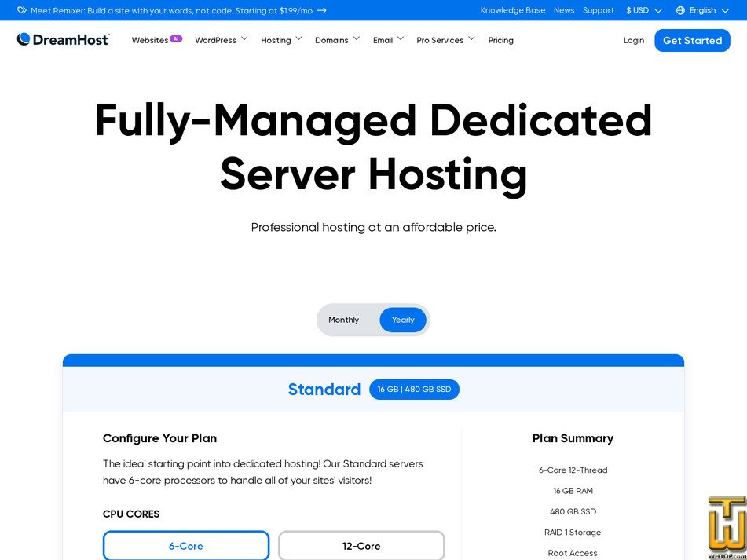This screenshot has width=747, height=560.
Task: Click the 16 GB | 480 GB SSD badge
Action: click(414, 390)
